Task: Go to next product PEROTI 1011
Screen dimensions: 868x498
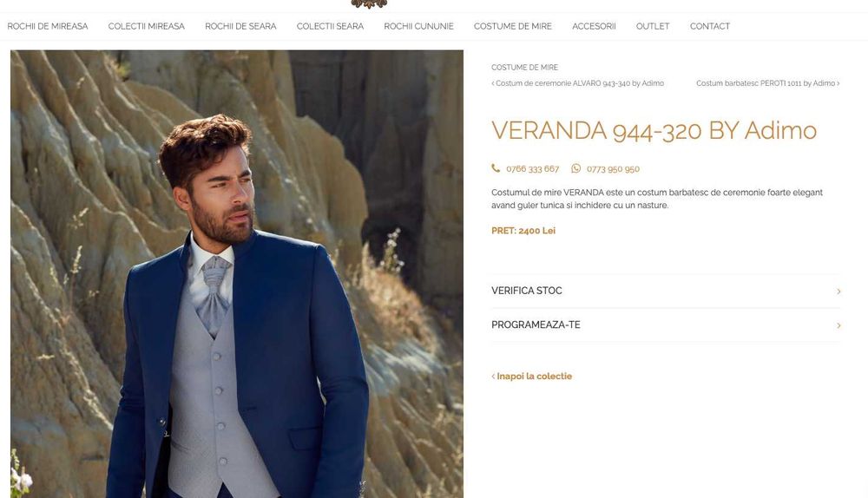Action: 768,83
